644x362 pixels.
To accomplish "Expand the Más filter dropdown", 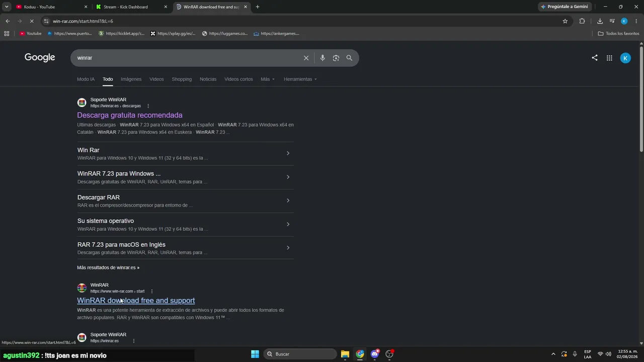I will pos(268,79).
